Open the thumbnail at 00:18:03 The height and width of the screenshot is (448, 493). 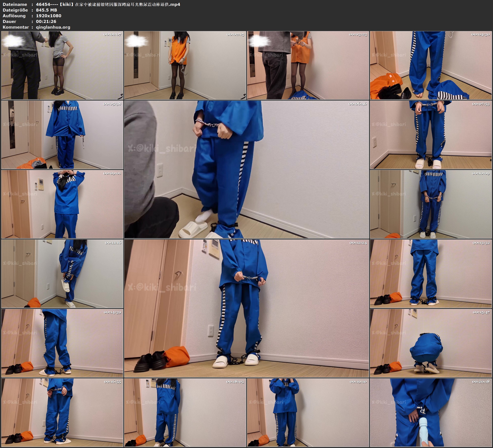tap(185, 412)
